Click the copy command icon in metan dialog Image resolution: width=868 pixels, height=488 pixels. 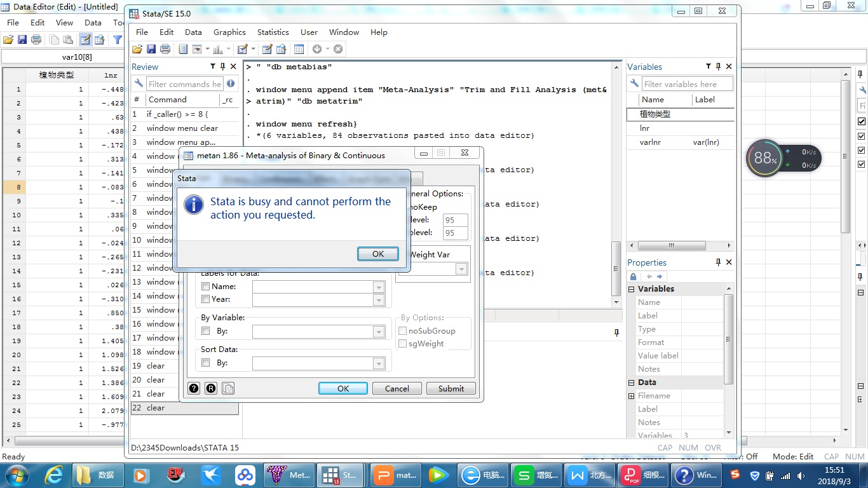pos(228,388)
